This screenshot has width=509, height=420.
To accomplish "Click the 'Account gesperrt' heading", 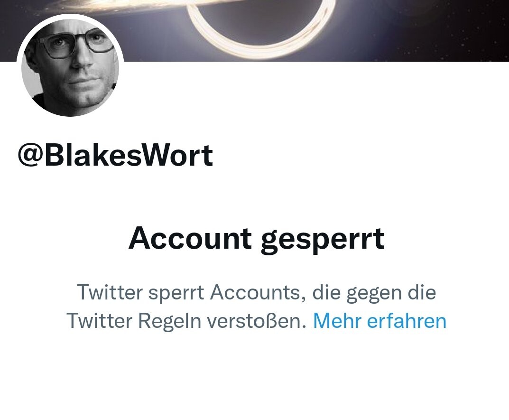I will 257,239.
